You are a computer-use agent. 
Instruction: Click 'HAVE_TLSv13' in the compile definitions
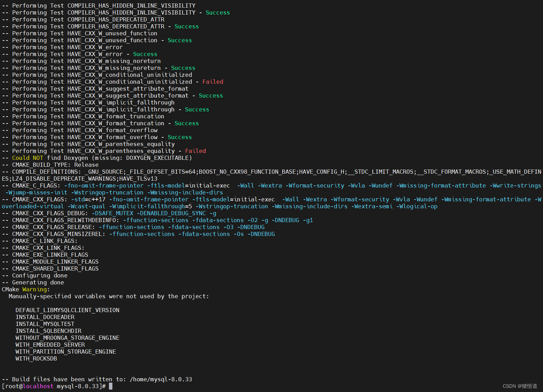coord(138,179)
